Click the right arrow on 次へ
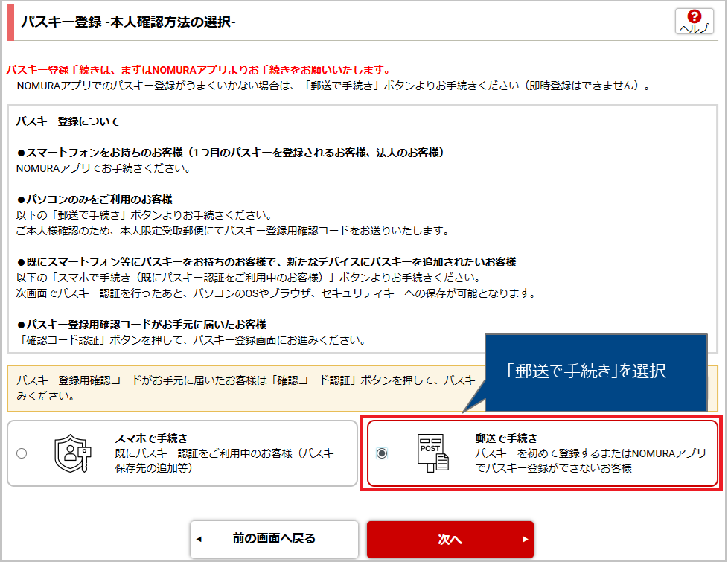The image size is (728, 562). coord(525,539)
